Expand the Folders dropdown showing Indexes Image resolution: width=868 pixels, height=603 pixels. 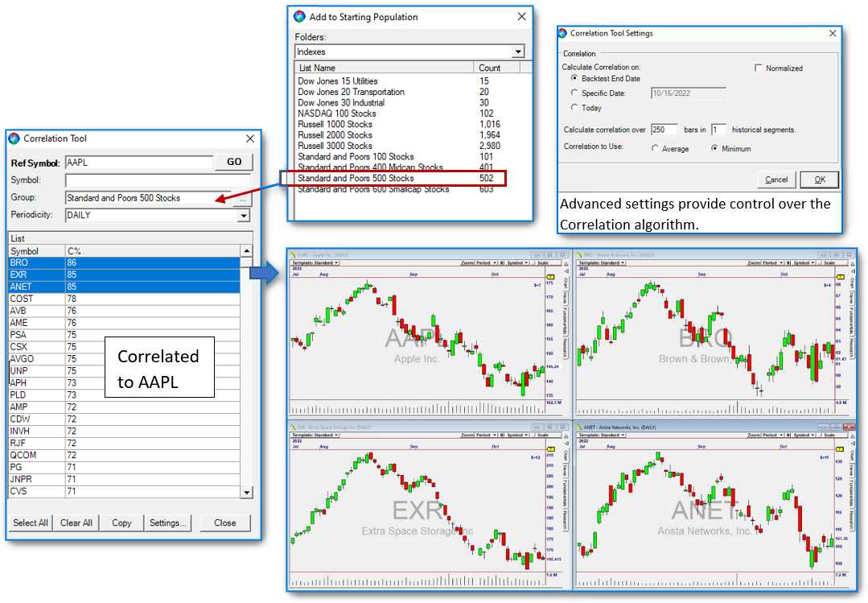click(517, 52)
